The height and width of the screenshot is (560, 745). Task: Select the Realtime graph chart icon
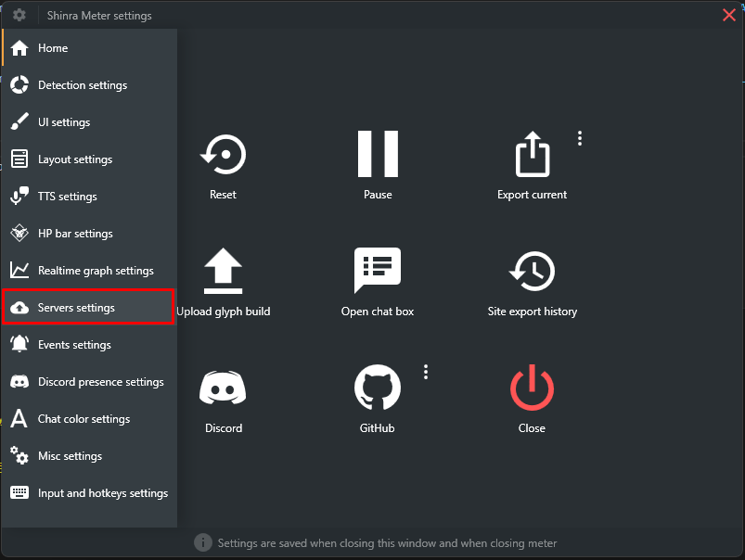coord(19,270)
